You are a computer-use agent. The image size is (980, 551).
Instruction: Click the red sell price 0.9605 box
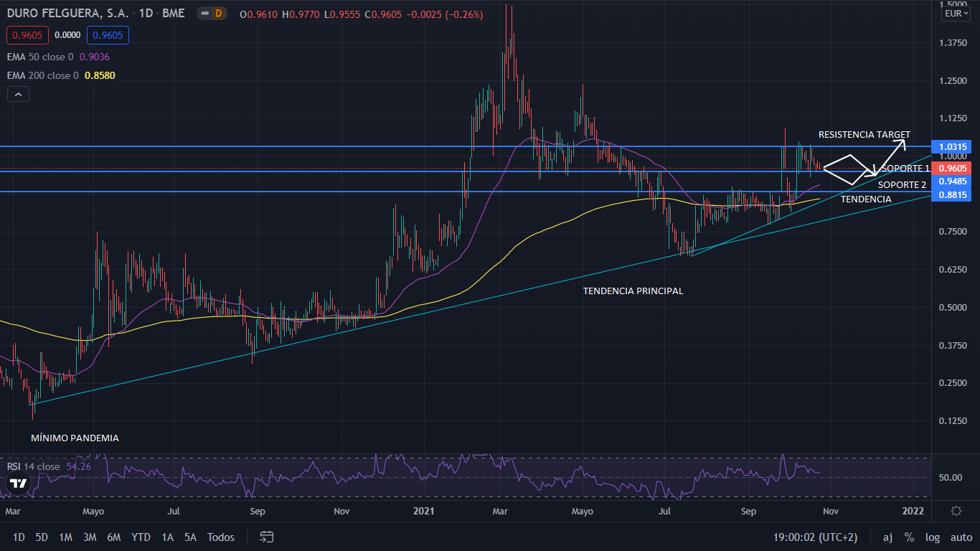click(27, 34)
